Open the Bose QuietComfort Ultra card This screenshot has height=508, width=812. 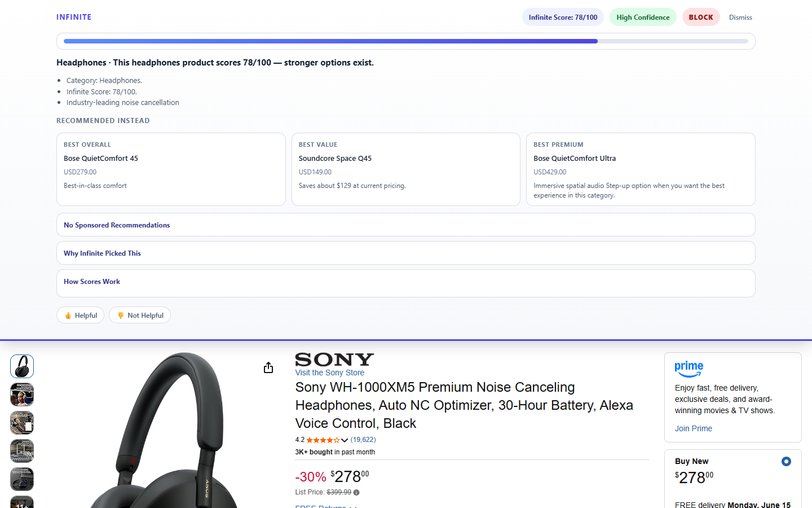tap(641, 169)
